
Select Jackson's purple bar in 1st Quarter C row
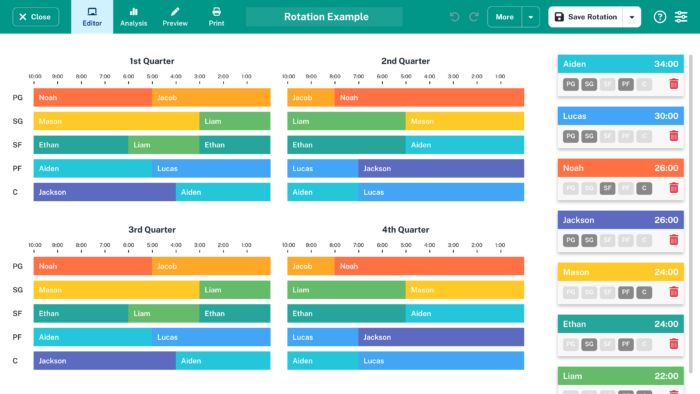click(104, 192)
